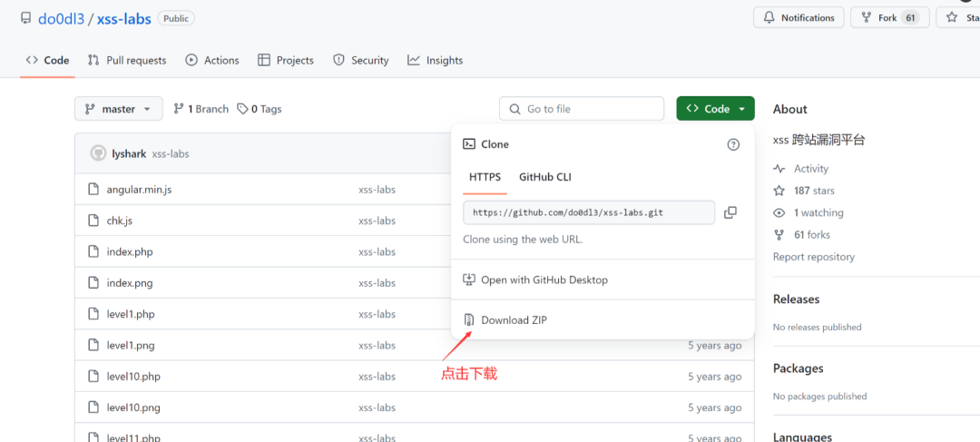This screenshot has height=442, width=980.
Task: Click the Go to file search field
Action: 582,109
